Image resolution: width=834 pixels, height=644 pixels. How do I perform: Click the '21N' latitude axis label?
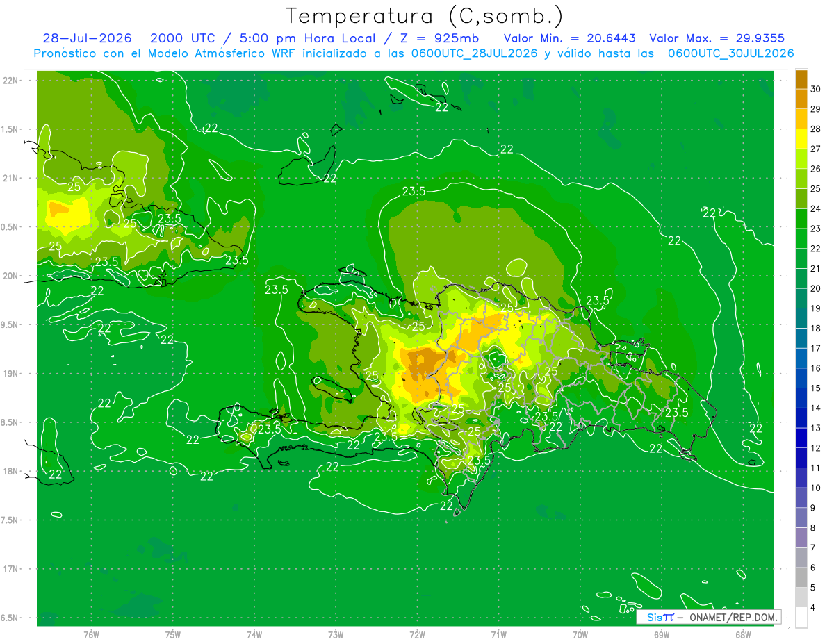click(x=10, y=179)
